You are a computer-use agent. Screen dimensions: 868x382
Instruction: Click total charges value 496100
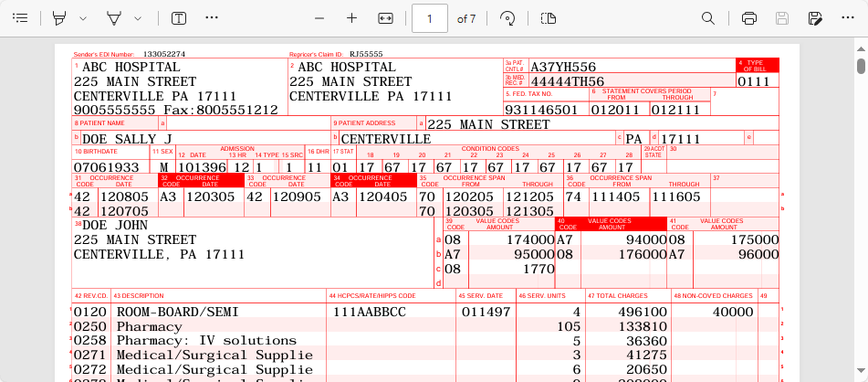(x=643, y=313)
